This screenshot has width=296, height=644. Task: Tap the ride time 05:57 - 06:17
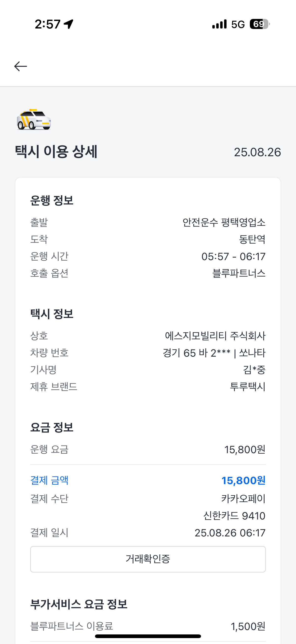click(x=233, y=256)
